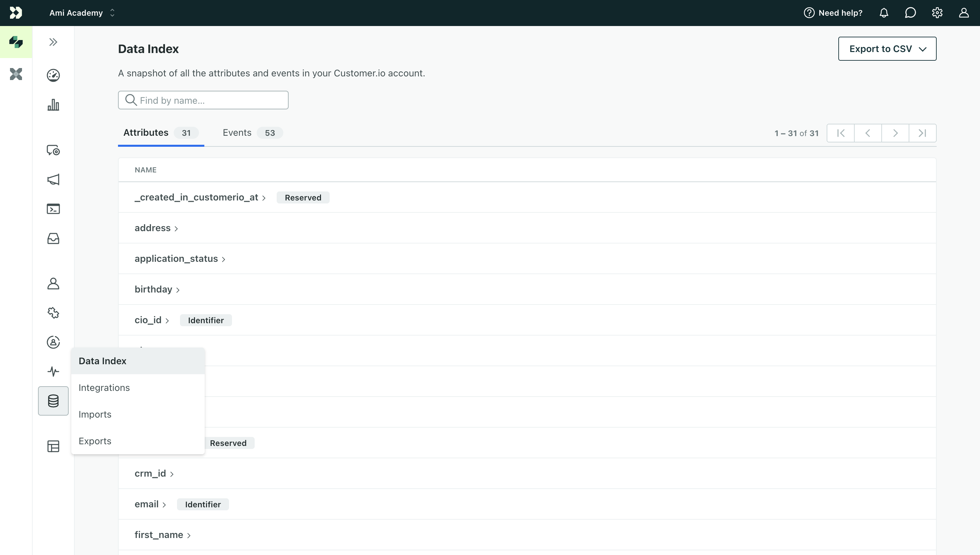Open the Transactional terminal icon
Screen dimensions: 980x555
53,209
